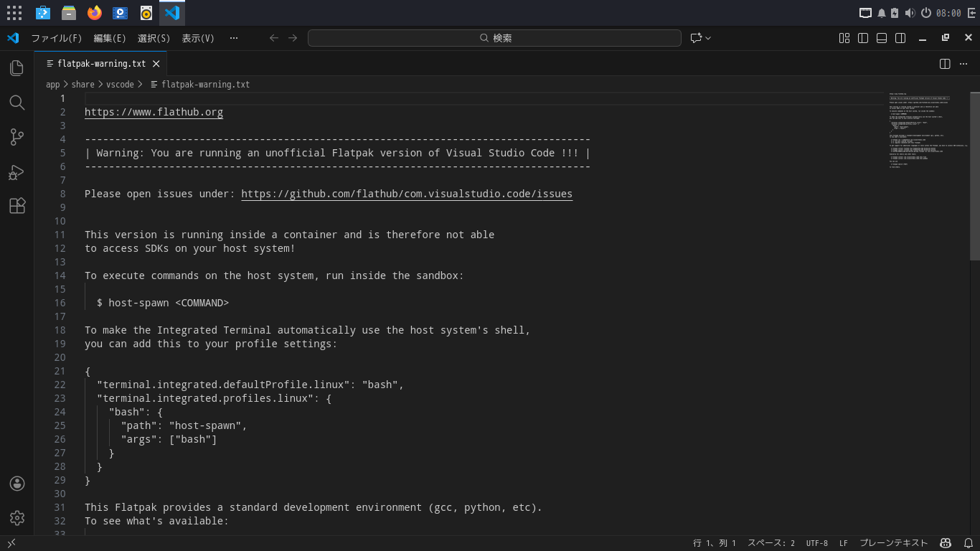
Task: Toggle the bottom panel
Action: [x=882, y=38]
